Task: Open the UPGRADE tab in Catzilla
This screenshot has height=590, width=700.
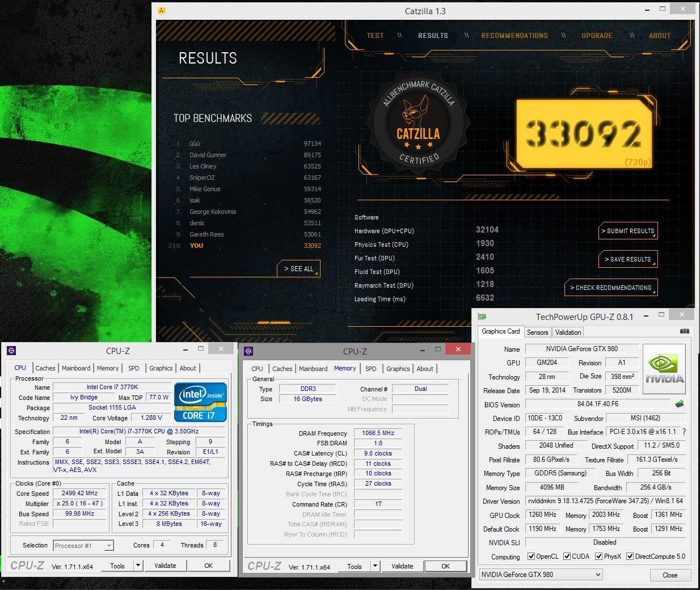Action: coord(597,35)
